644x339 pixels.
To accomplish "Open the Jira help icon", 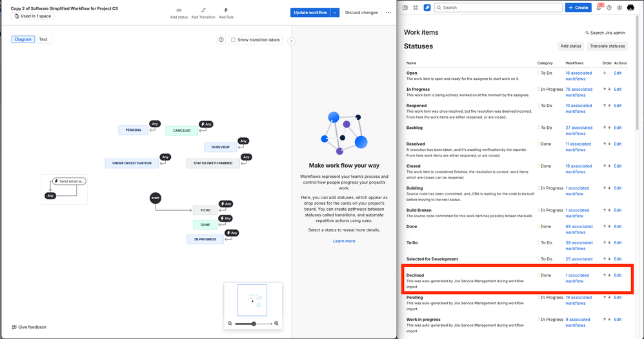I will 609,7.
